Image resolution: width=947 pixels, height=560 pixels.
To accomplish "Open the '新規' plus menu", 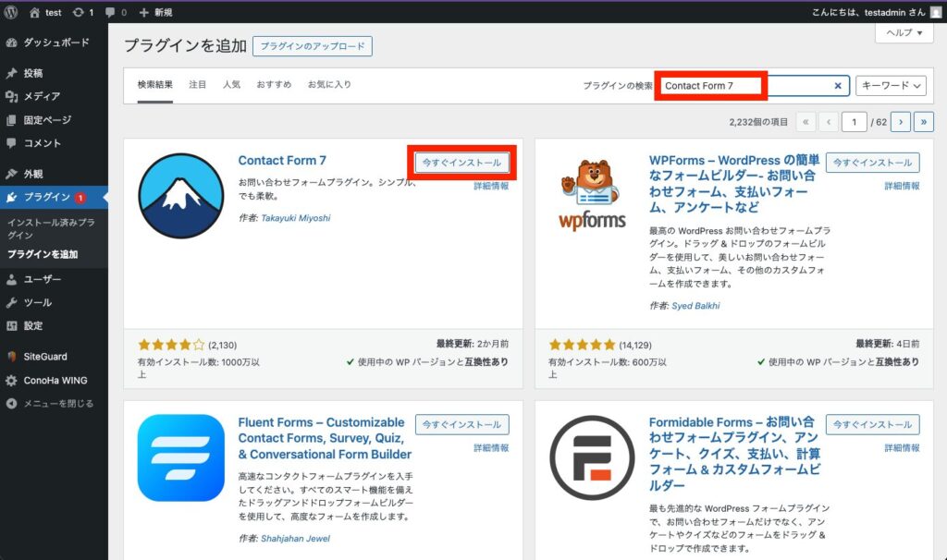I will pyautogui.click(x=155, y=12).
